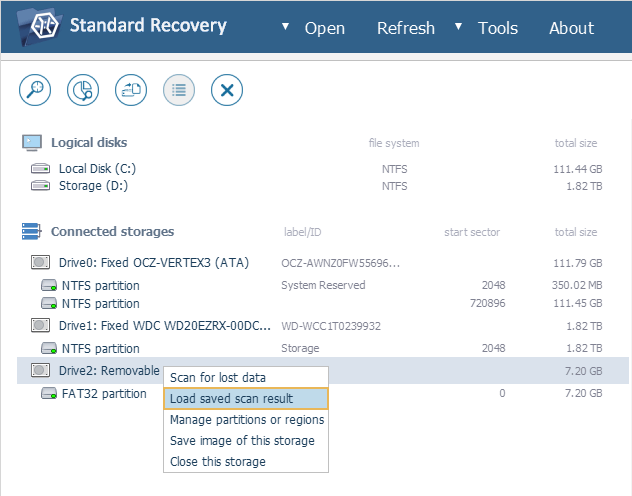Click the third circular toolbar icon with arrows
Viewport: 632px width, 496px height.
131,90
